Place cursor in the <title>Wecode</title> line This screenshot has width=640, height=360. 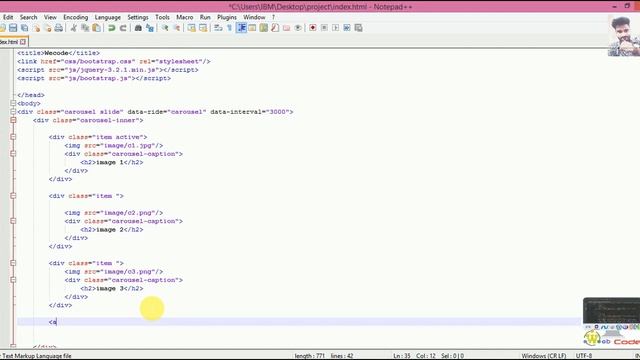58,53
